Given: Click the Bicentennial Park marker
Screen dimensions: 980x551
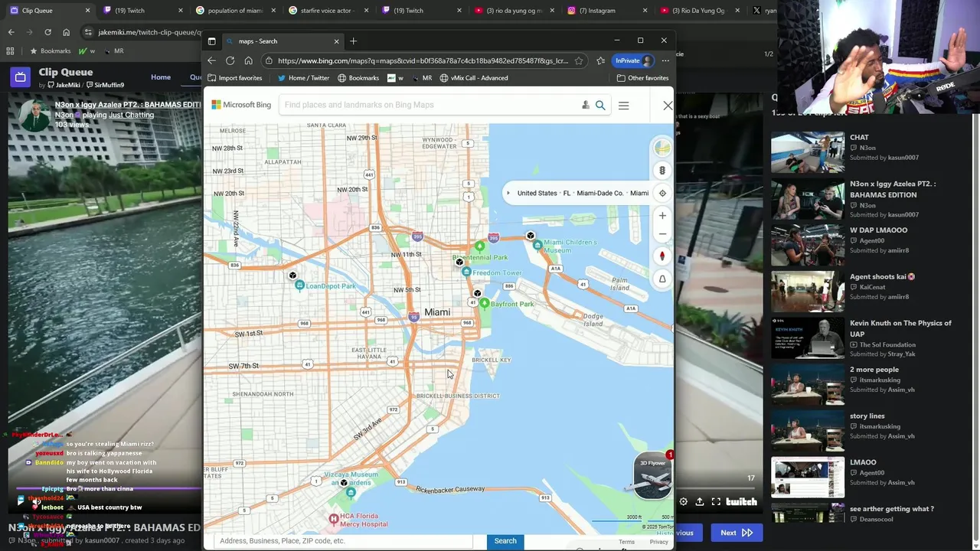Looking at the screenshot, I should tap(480, 246).
